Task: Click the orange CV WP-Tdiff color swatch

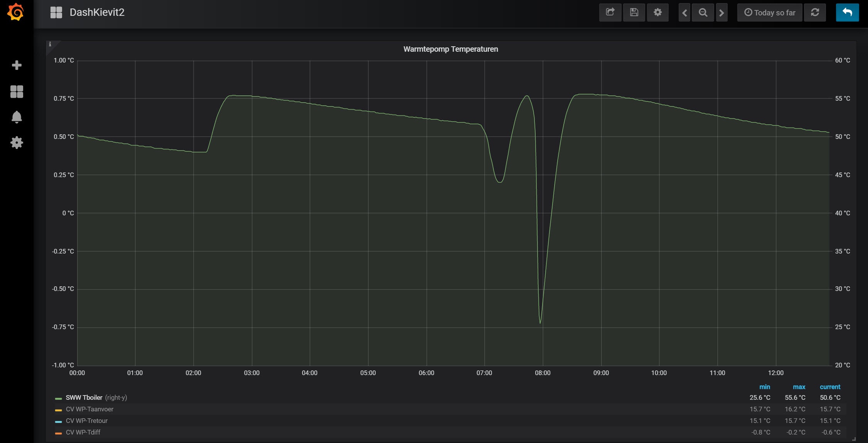Action: 59,433
